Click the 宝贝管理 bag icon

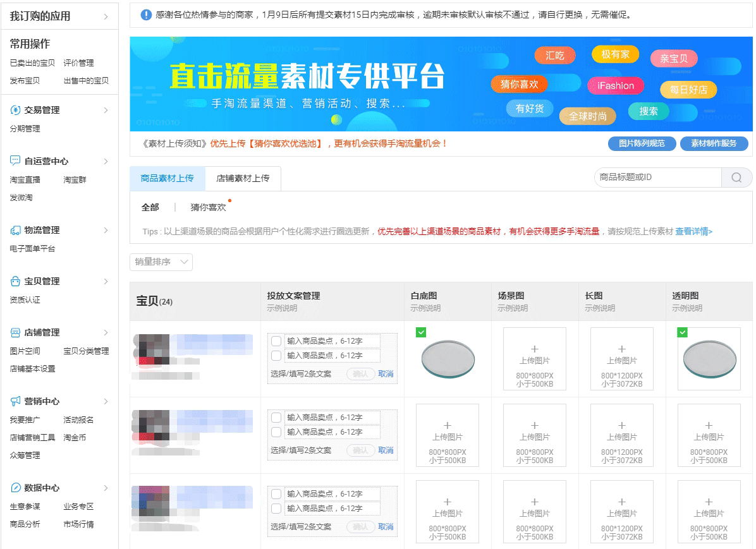click(x=16, y=281)
